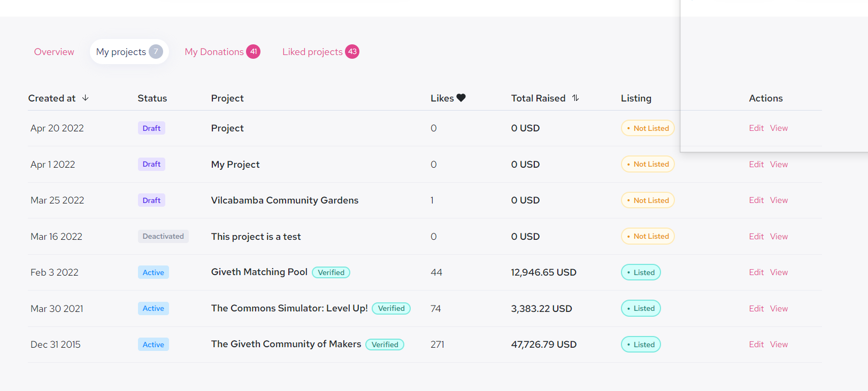Click the 3,383.22 USD amount
Screen dimensions: 868x391
click(541, 309)
